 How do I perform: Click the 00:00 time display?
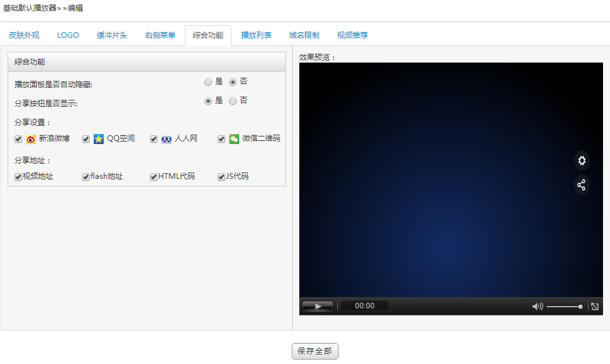coord(364,306)
